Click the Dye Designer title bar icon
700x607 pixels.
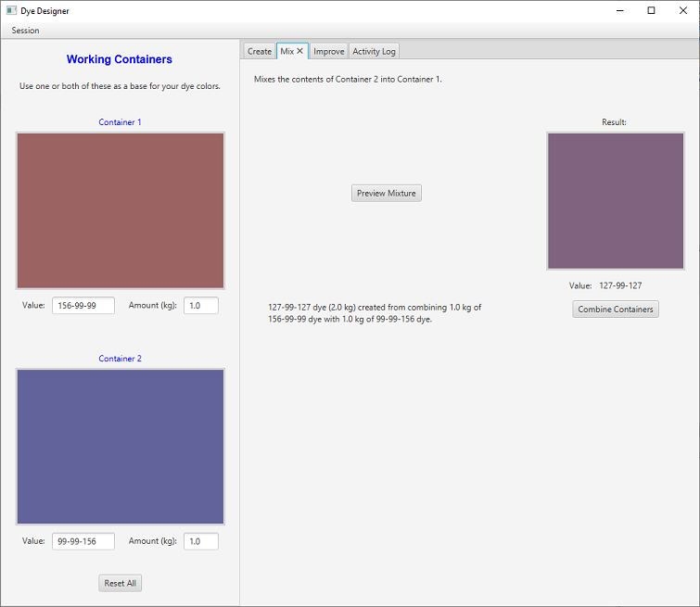pyautogui.click(x=11, y=10)
